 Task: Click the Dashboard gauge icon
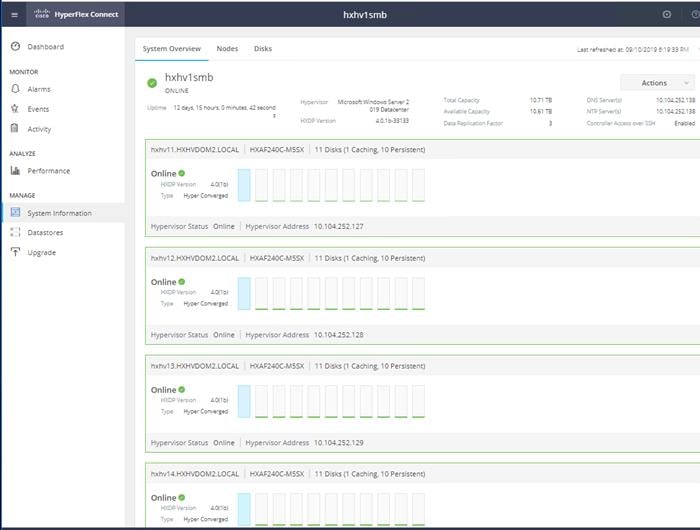pyautogui.click(x=16, y=46)
